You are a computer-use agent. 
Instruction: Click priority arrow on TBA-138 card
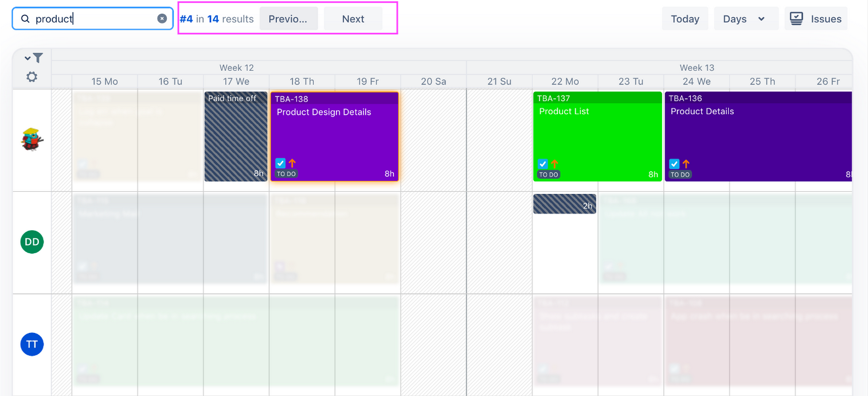click(292, 163)
